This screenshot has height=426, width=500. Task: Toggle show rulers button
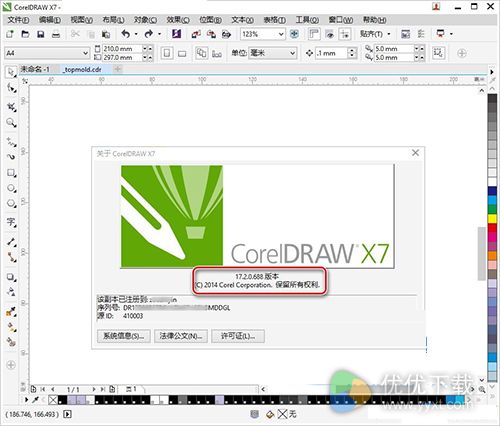pos(314,34)
